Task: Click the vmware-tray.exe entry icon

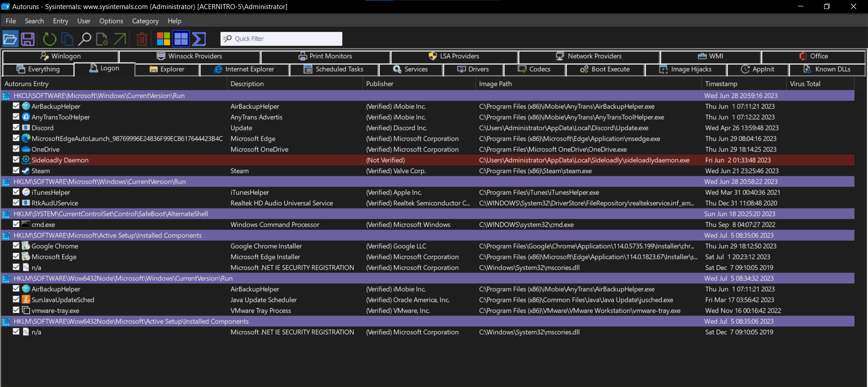Action: 26,311
